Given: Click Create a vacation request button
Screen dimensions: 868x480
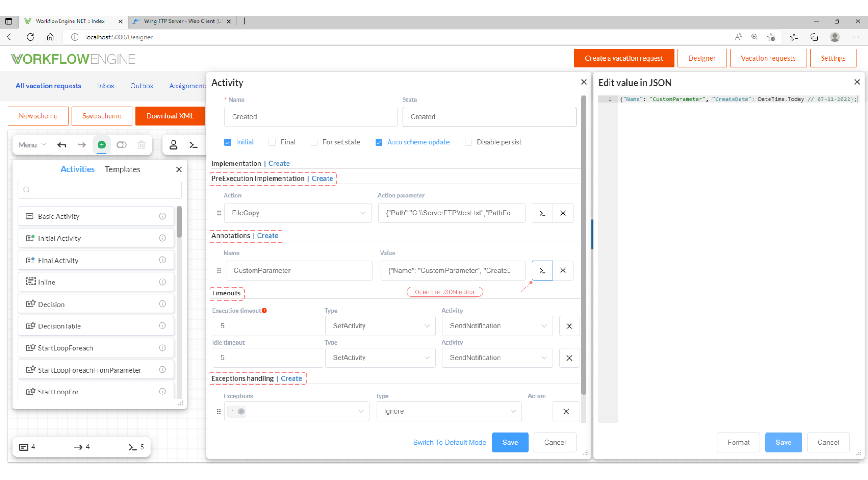Looking at the screenshot, I should [x=624, y=58].
